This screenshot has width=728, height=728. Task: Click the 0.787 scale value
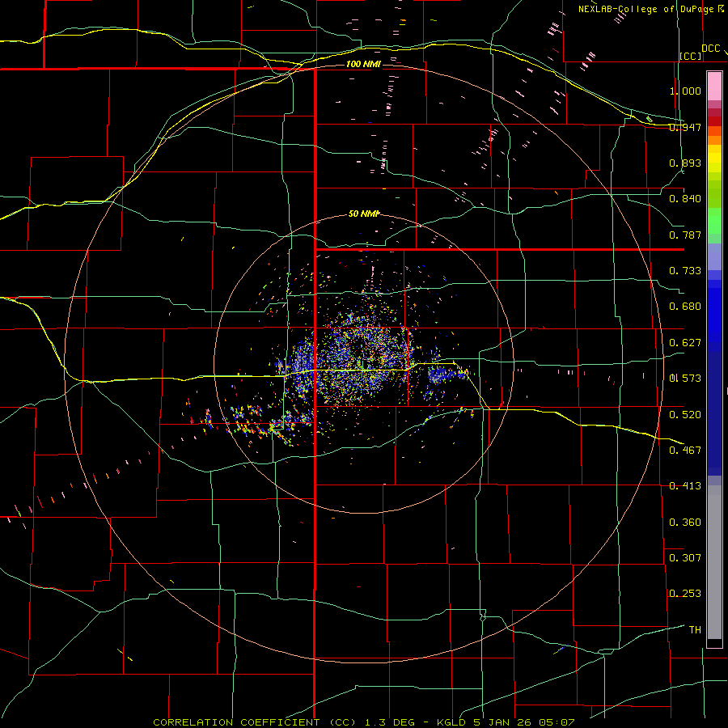685,235
